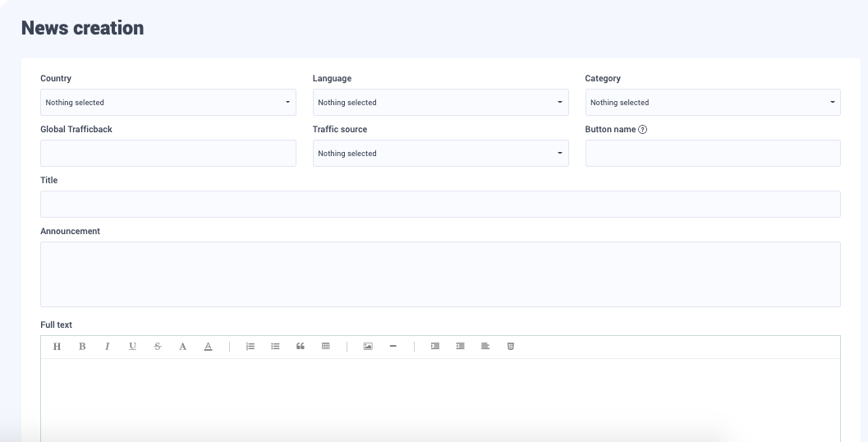868x442 pixels.
Task: Expand the Traffic source dropdown
Action: pos(440,154)
